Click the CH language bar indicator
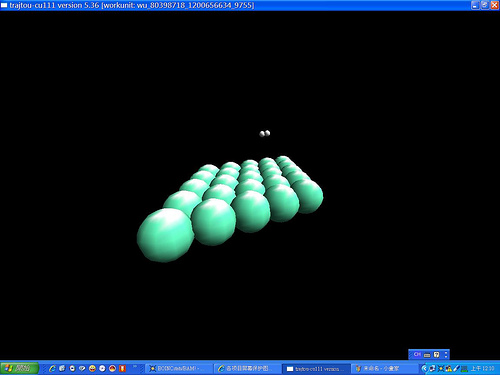The height and width of the screenshot is (375, 500). 417,354
